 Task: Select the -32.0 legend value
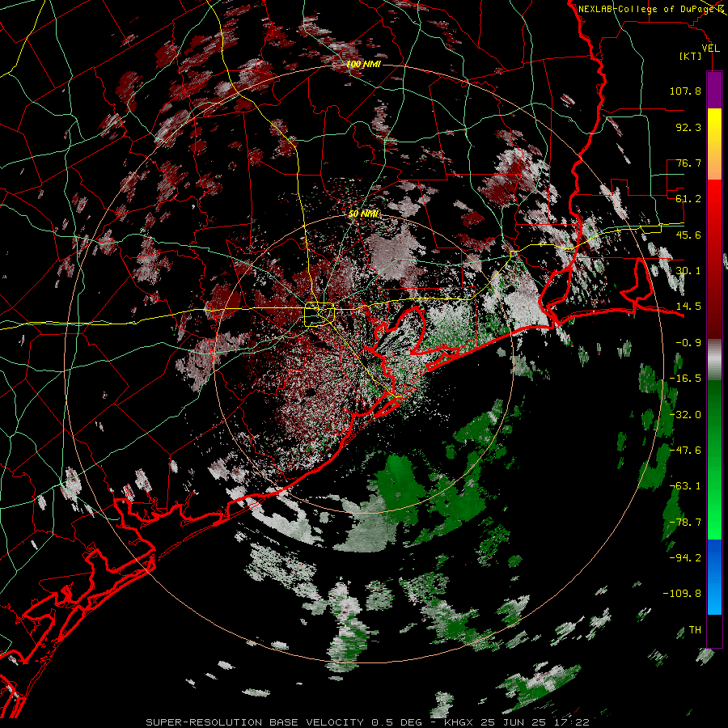[685, 415]
